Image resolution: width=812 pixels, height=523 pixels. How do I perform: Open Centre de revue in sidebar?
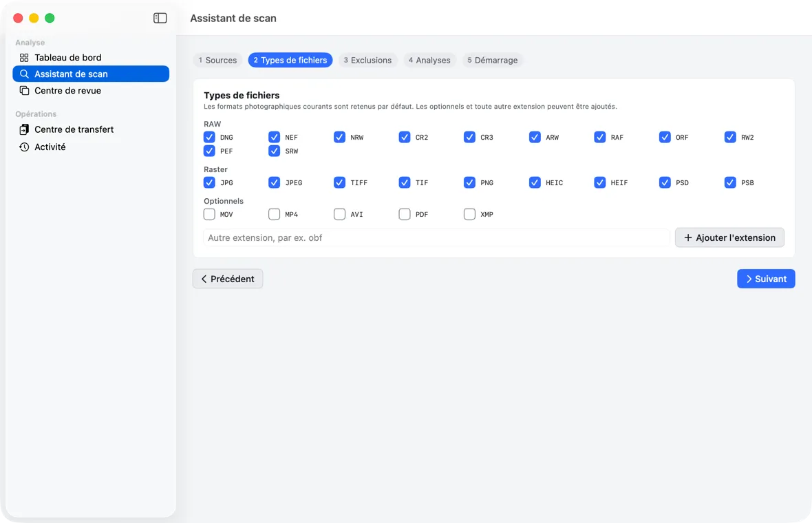coord(91,91)
